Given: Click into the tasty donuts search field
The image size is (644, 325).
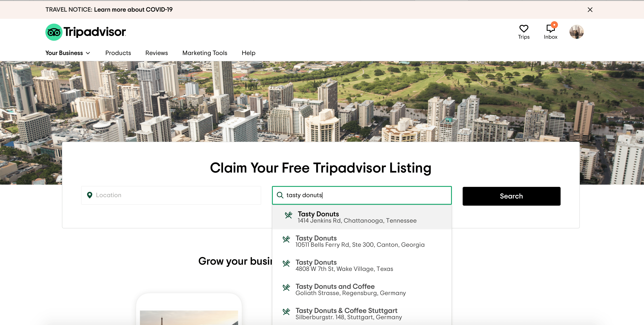Looking at the screenshot, I should pos(362,195).
